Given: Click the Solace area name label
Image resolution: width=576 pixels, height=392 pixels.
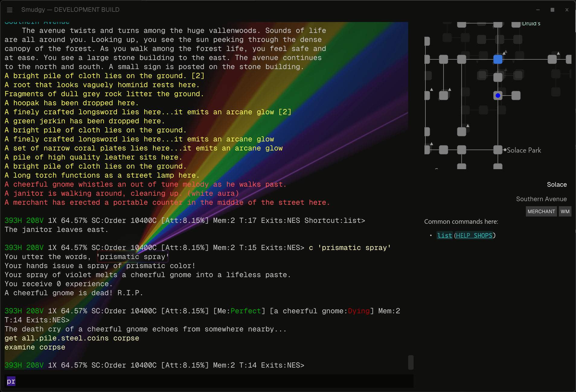Looking at the screenshot, I should [557, 185].
